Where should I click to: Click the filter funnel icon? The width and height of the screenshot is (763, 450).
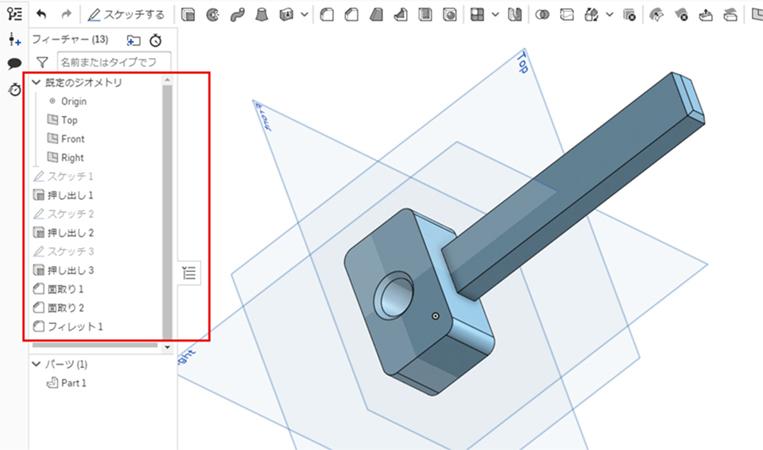(x=42, y=63)
